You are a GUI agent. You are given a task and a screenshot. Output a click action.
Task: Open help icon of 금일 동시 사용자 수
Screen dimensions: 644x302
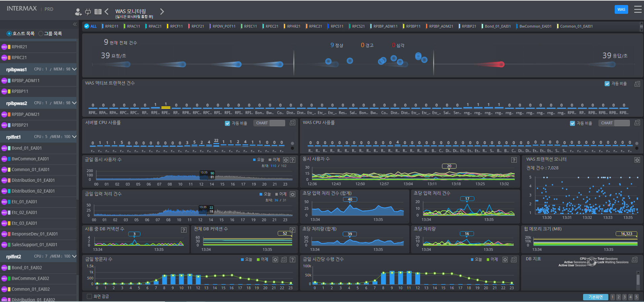(293, 160)
